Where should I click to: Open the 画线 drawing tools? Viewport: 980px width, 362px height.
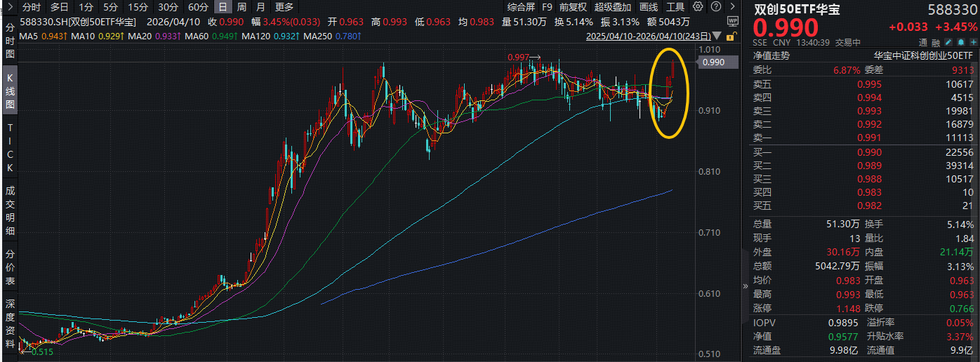click(649, 7)
